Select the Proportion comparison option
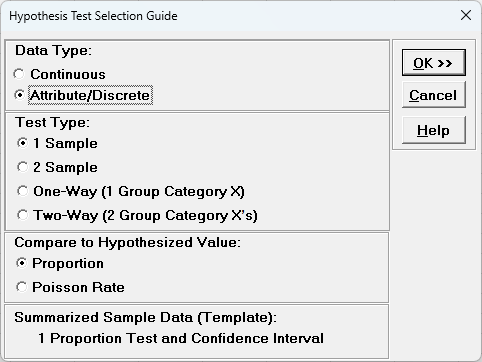The image size is (482, 362). (60, 263)
